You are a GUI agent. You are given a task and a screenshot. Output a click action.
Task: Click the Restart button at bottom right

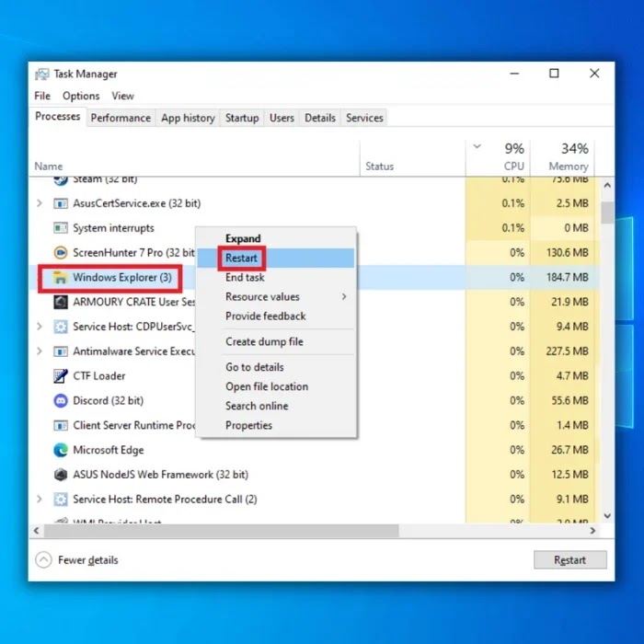pos(569,559)
